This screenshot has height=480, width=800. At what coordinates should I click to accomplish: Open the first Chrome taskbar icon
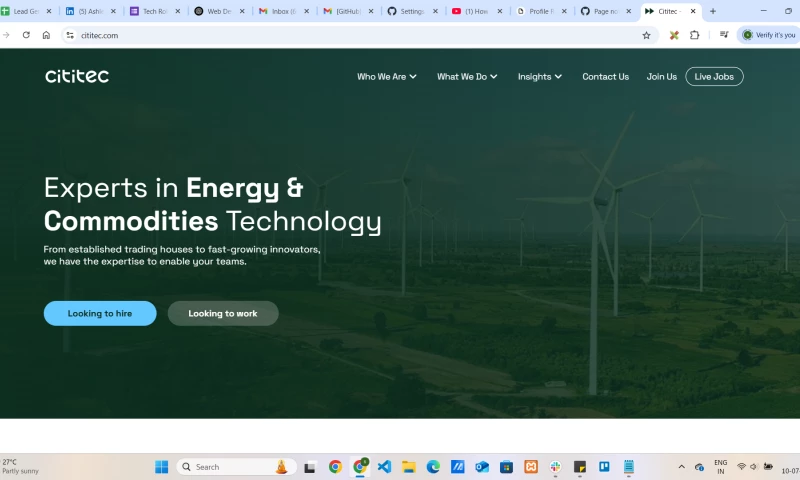click(x=335, y=467)
